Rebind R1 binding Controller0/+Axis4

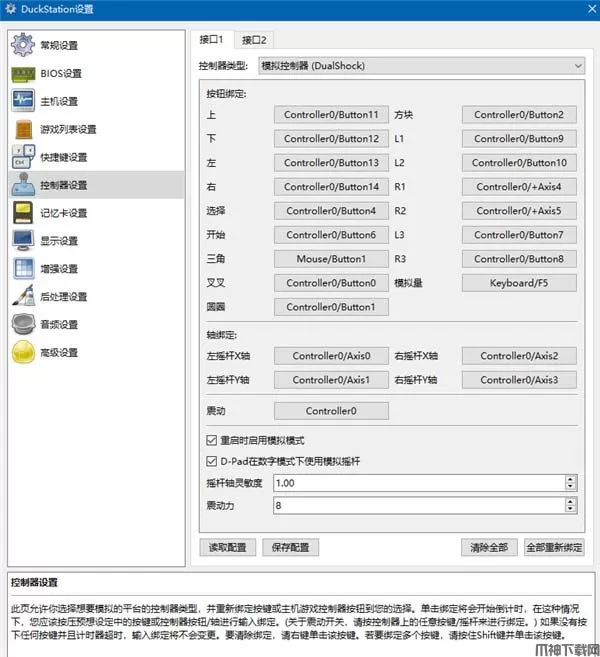(x=519, y=187)
